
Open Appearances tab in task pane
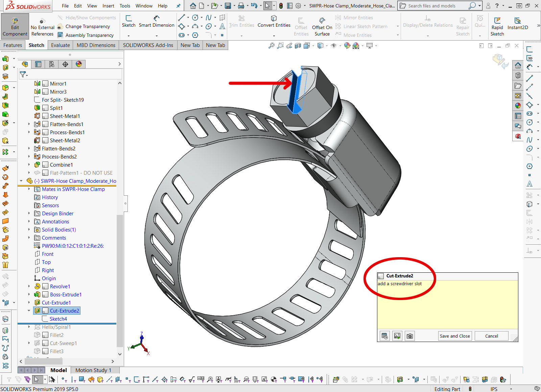click(x=518, y=105)
